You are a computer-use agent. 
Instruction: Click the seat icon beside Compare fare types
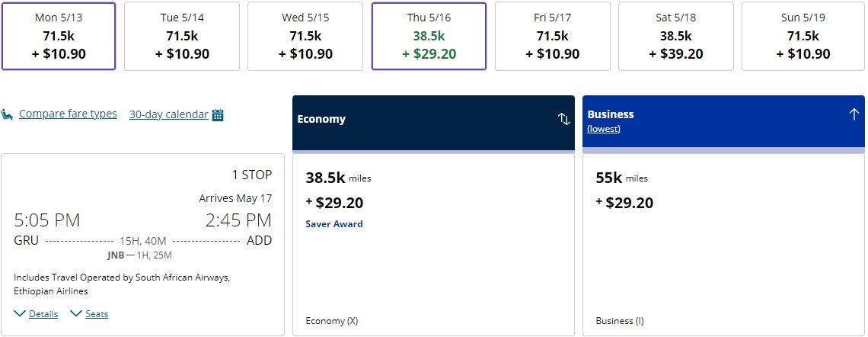7,114
